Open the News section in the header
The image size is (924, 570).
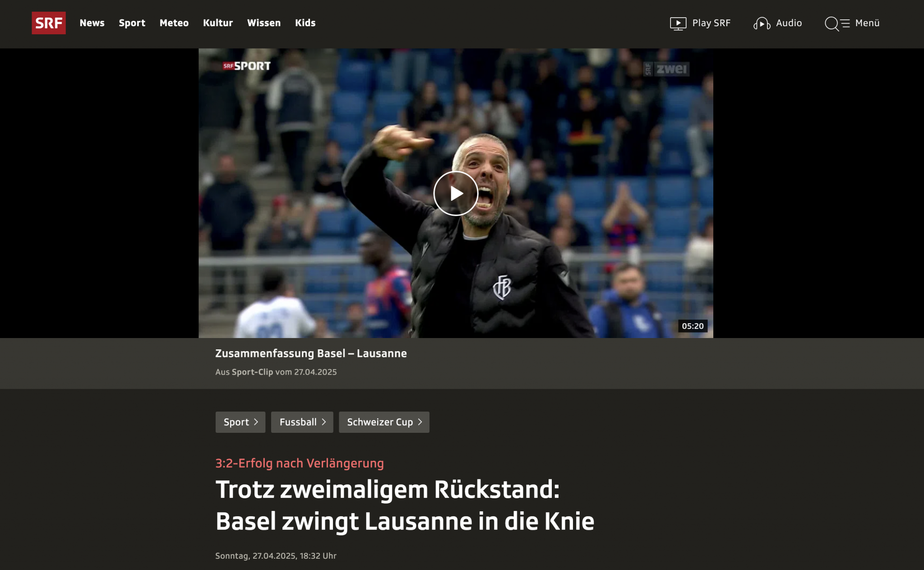click(92, 23)
